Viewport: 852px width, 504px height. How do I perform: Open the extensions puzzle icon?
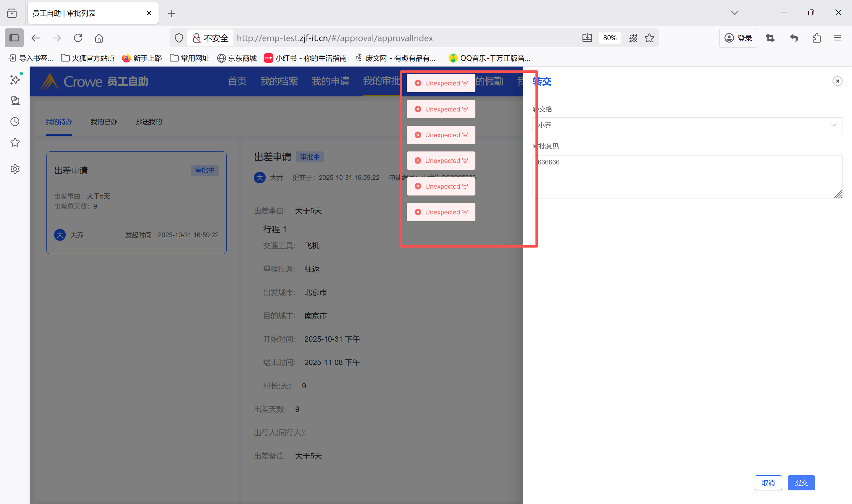[x=816, y=38]
